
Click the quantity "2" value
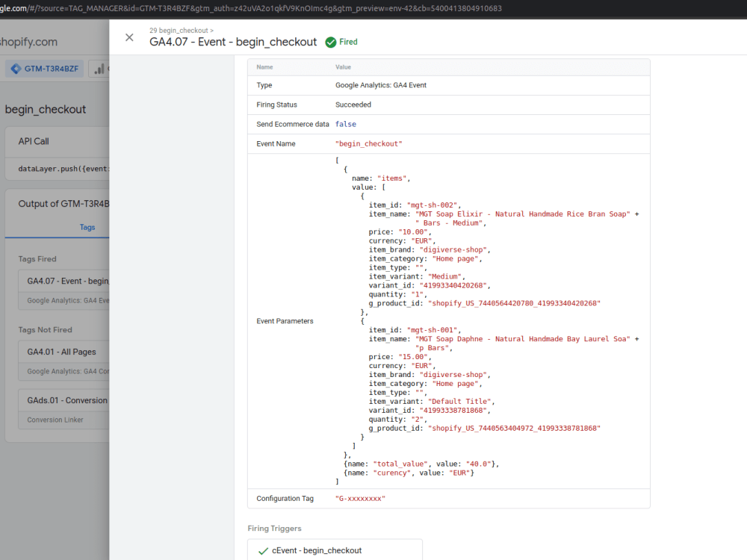[418, 420]
